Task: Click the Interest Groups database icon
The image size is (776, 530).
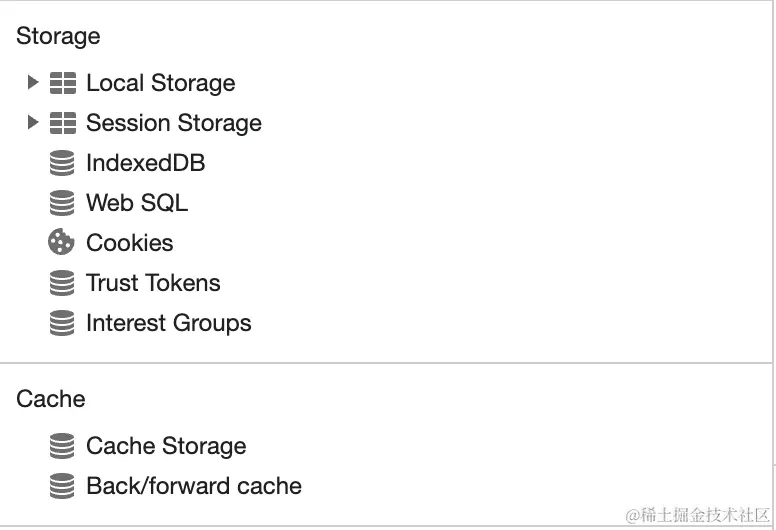Action: point(62,323)
